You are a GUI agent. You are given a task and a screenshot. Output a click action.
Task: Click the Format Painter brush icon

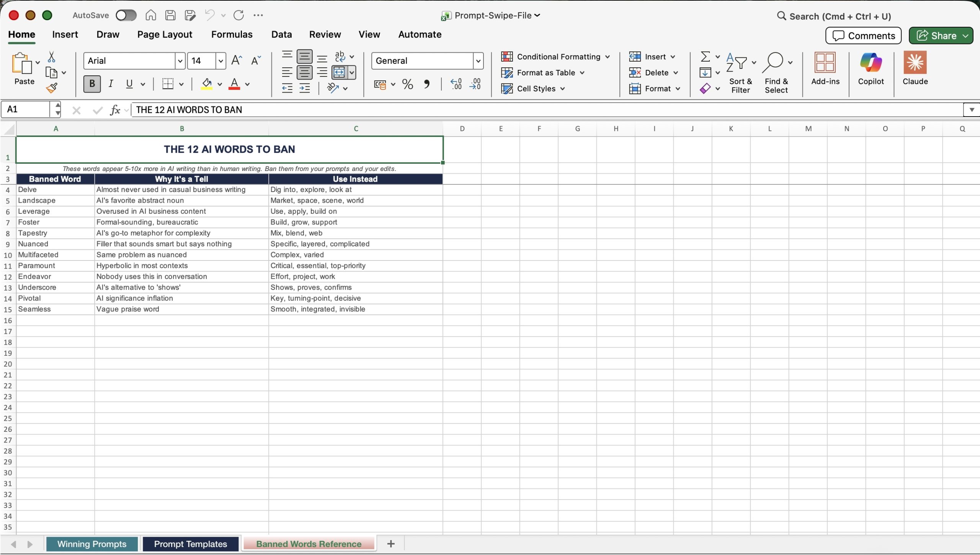click(x=52, y=88)
